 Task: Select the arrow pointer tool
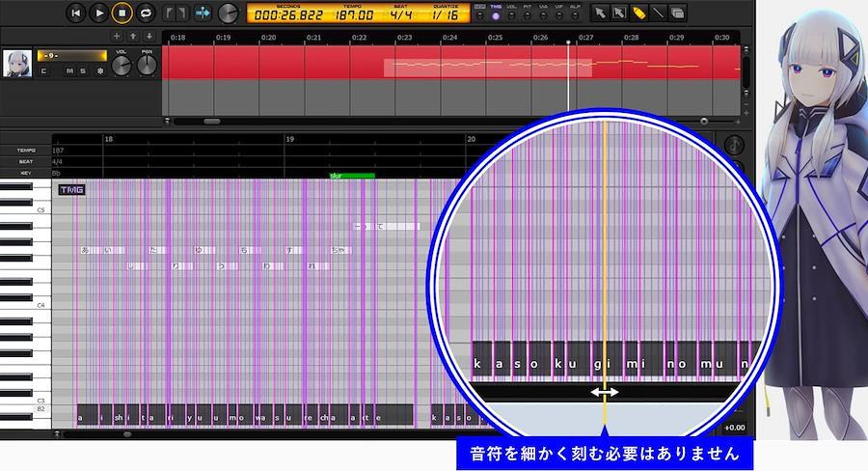click(x=599, y=13)
